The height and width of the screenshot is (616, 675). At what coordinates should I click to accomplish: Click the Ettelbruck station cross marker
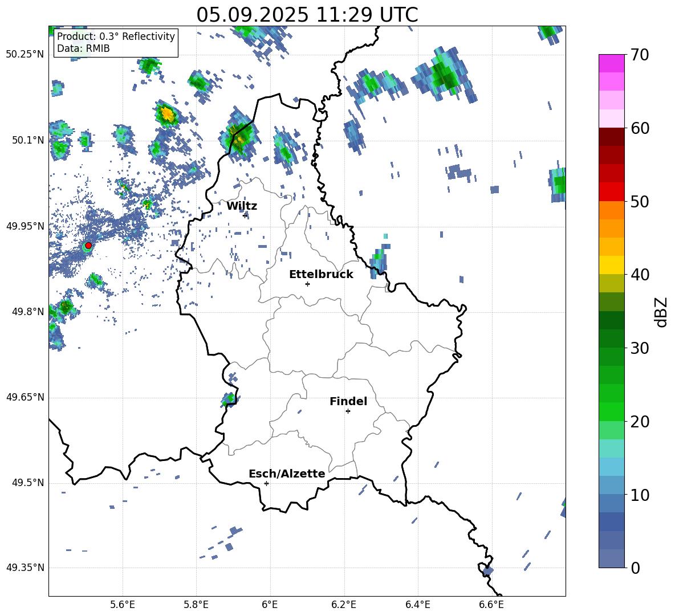[307, 284]
